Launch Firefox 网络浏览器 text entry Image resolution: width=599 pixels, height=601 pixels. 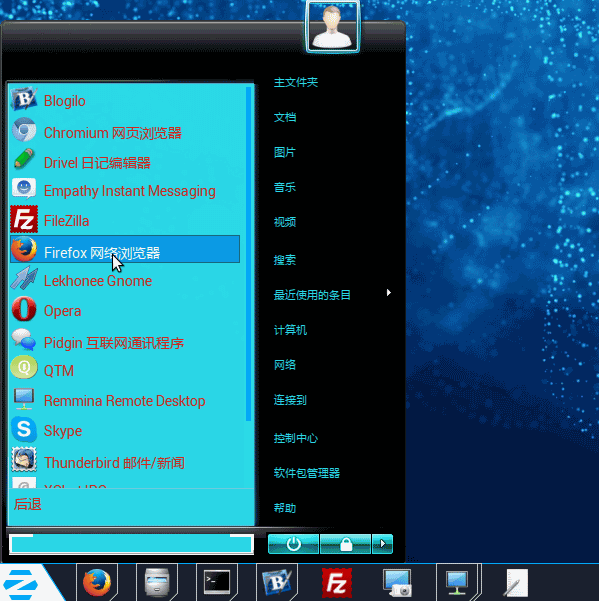(x=102, y=253)
